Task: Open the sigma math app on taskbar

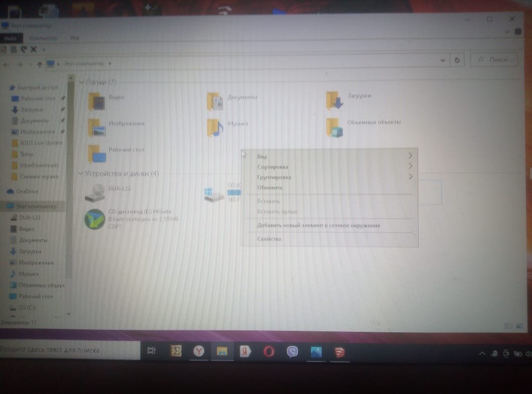Action: (x=175, y=351)
